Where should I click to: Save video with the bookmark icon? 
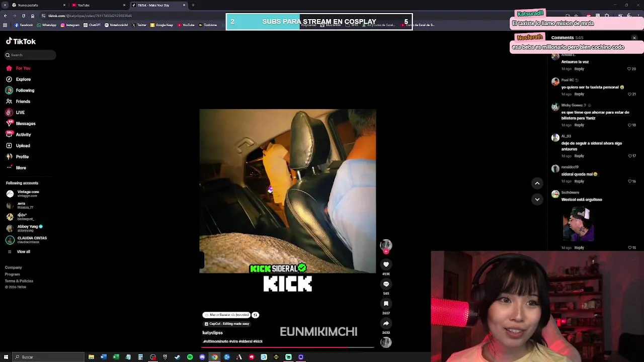point(386,304)
